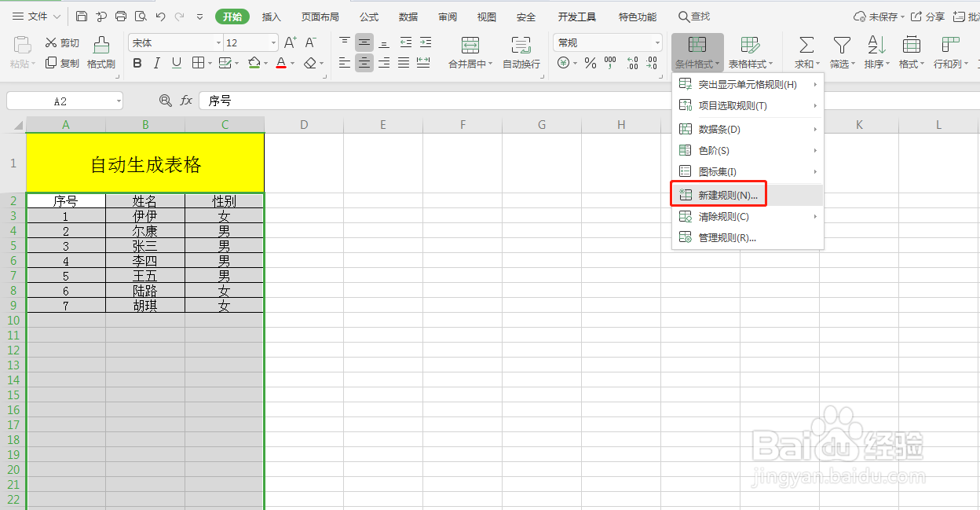This screenshot has width=980, height=510.
Task: Open Highlight Cell Rules (突出显示单元格规则) submenu
Action: click(748, 84)
